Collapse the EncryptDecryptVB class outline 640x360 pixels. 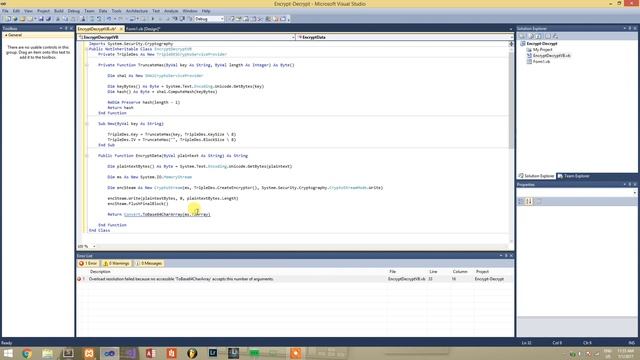(86, 49)
